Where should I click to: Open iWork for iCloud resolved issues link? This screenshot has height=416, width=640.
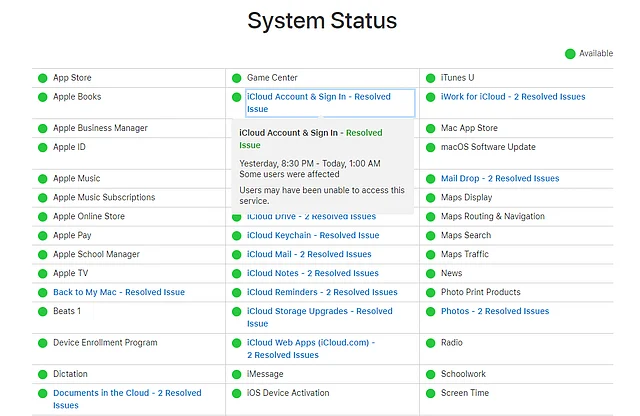click(513, 97)
